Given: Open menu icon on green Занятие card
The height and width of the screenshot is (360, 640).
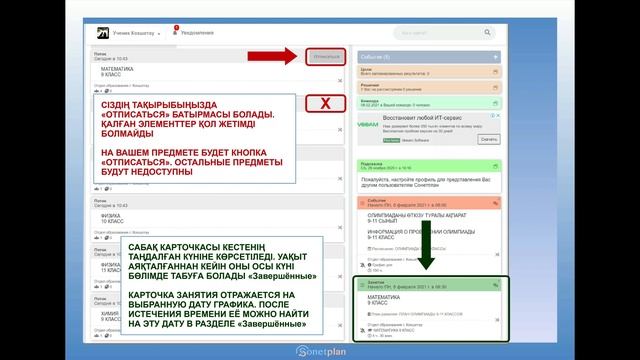Looking at the screenshot, I should [x=362, y=284].
